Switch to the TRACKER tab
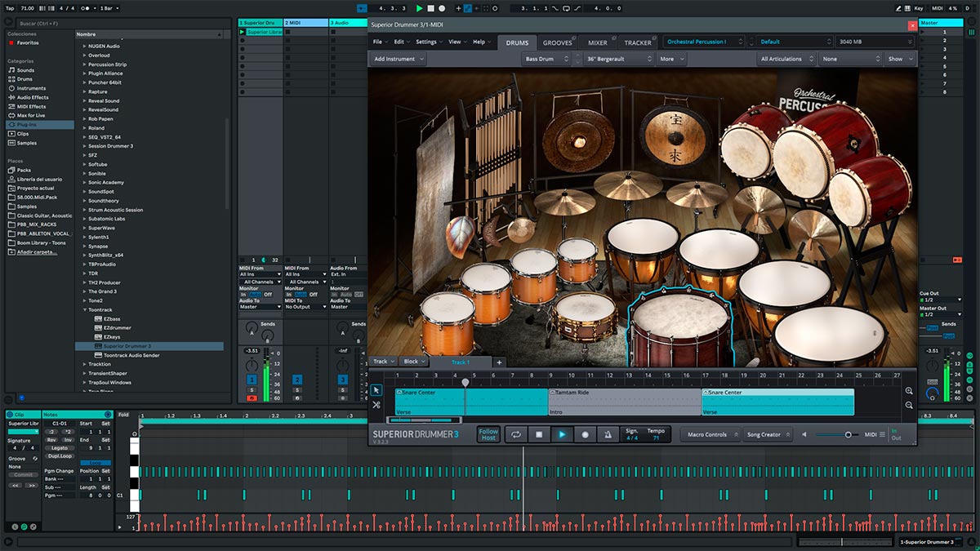 pos(638,42)
